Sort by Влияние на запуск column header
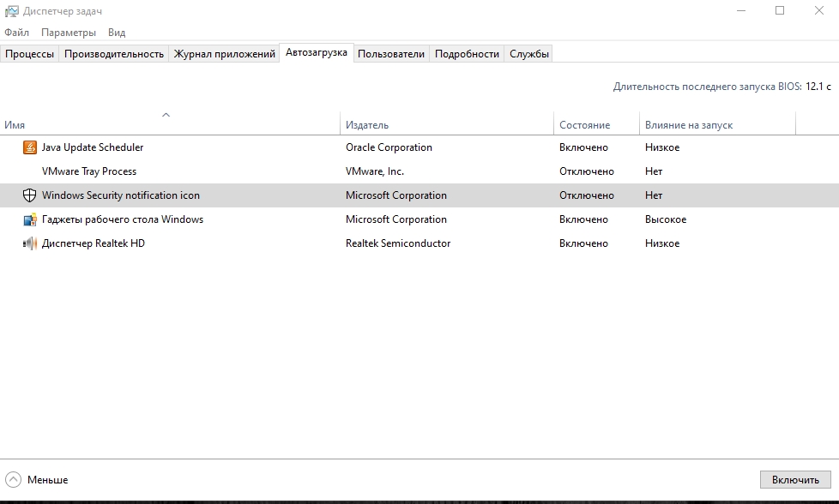The height and width of the screenshot is (504, 839). pos(688,125)
